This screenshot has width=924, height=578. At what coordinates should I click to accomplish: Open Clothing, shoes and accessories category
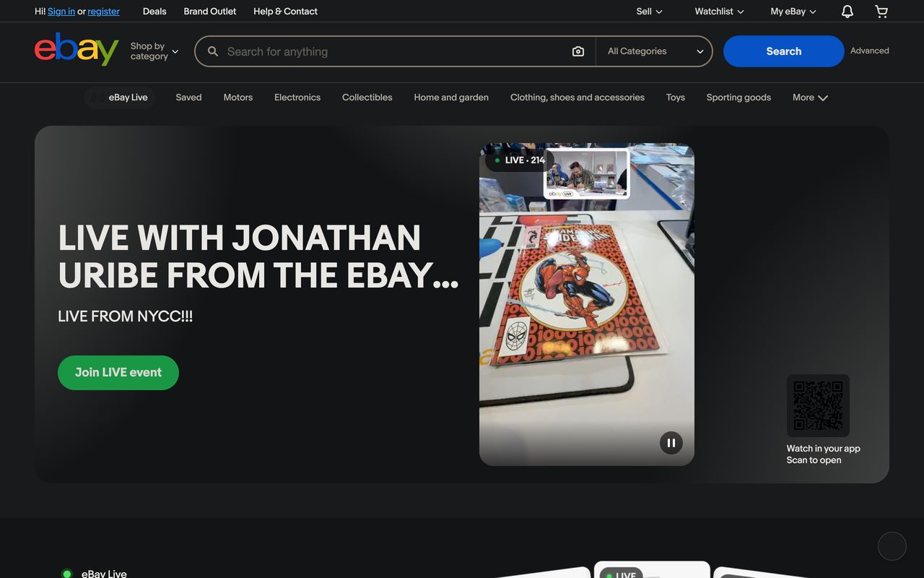pos(577,98)
